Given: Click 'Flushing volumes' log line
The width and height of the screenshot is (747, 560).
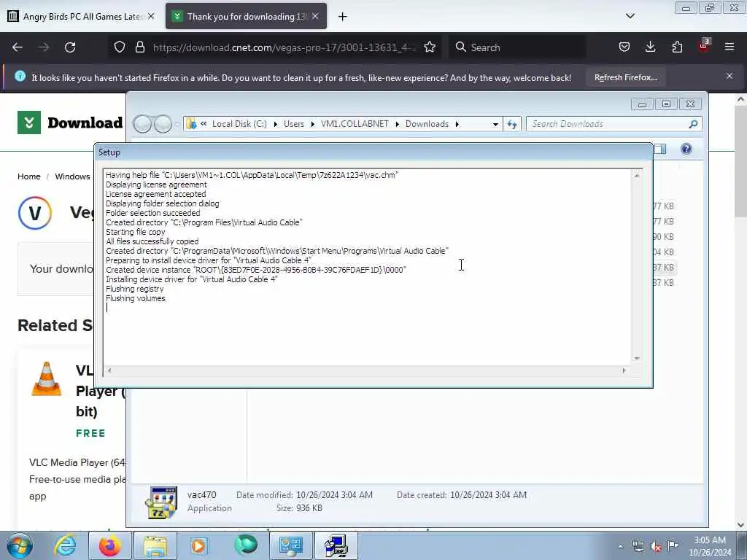Looking at the screenshot, I should [135, 298].
